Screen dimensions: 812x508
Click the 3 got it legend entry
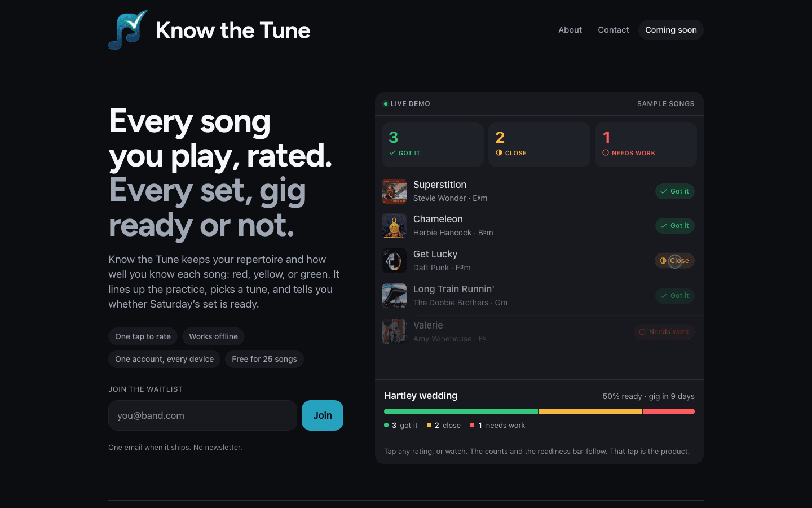(401, 426)
